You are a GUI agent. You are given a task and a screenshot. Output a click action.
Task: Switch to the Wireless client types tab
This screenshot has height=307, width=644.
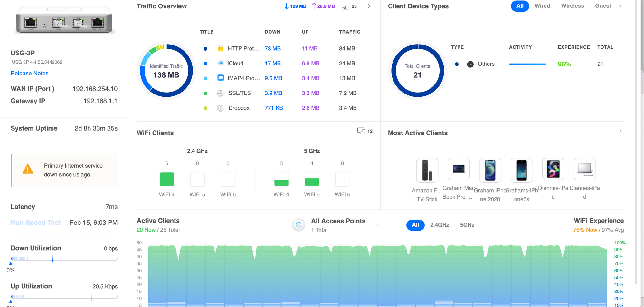coord(572,6)
